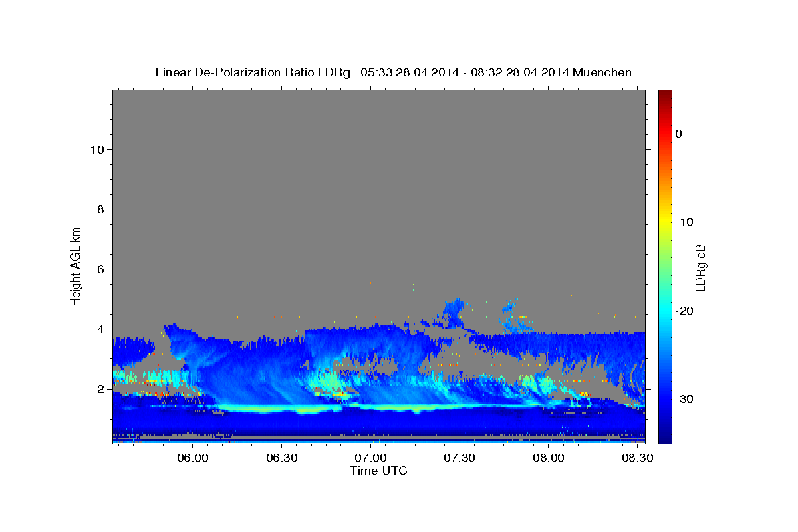Click the height tick label 2
This screenshot has height=532, width=798.
pyautogui.click(x=101, y=389)
